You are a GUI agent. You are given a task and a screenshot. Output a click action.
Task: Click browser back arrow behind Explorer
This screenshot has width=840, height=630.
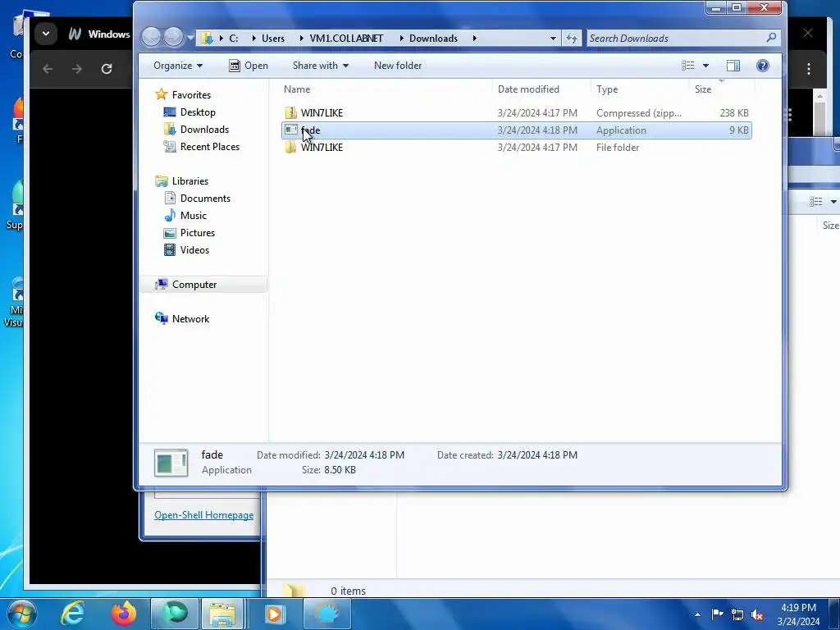pos(48,69)
